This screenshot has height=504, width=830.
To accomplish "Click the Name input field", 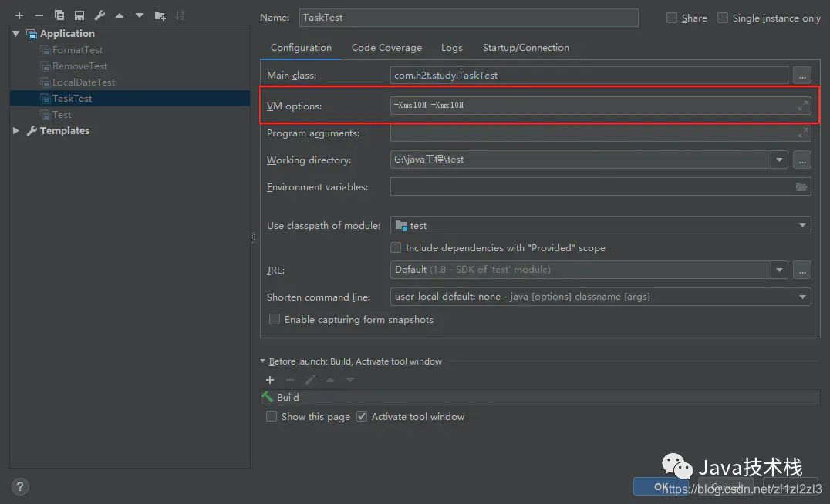I will click(468, 18).
